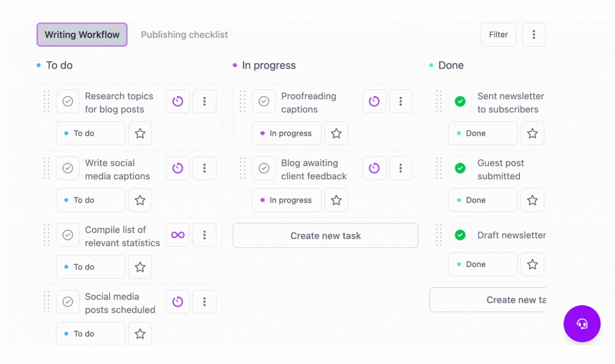Open the support chat bubble

[582, 324]
